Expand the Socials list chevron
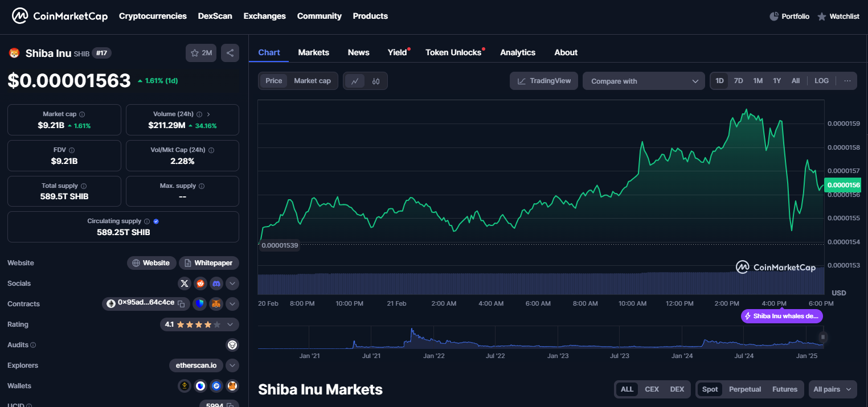 point(232,283)
